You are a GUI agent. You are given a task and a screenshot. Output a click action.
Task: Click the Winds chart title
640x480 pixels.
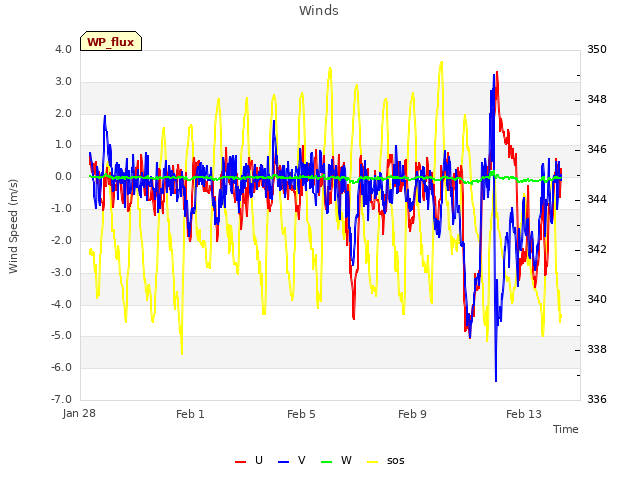(x=319, y=11)
